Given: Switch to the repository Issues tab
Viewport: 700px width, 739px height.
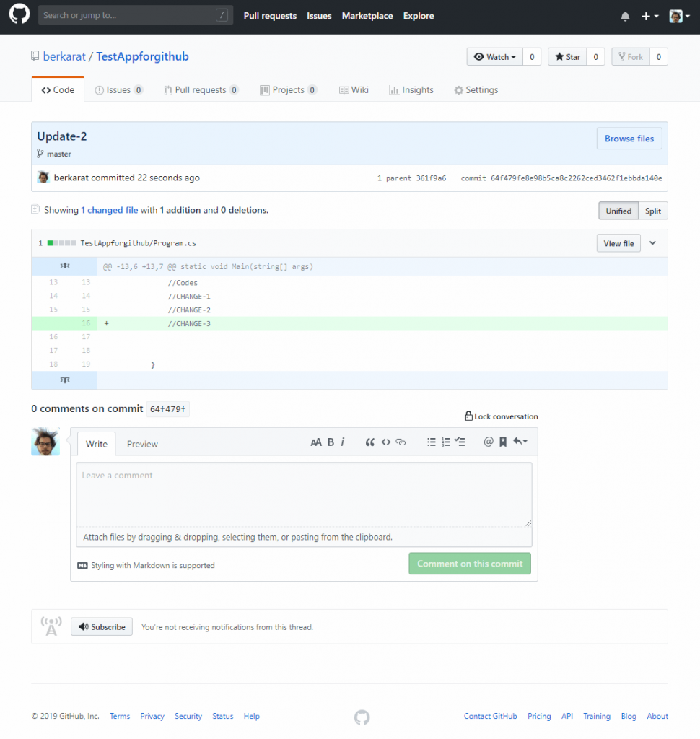Looking at the screenshot, I should click(119, 90).
